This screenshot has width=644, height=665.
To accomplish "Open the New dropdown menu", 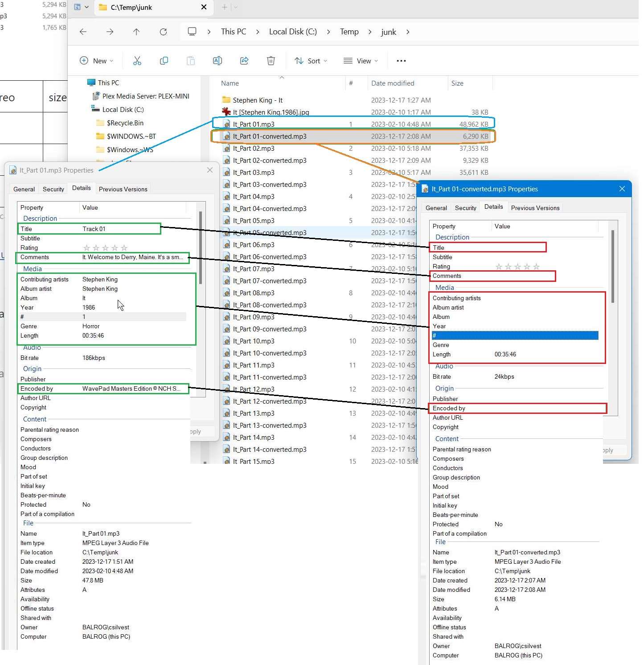I will pos(96,61).
